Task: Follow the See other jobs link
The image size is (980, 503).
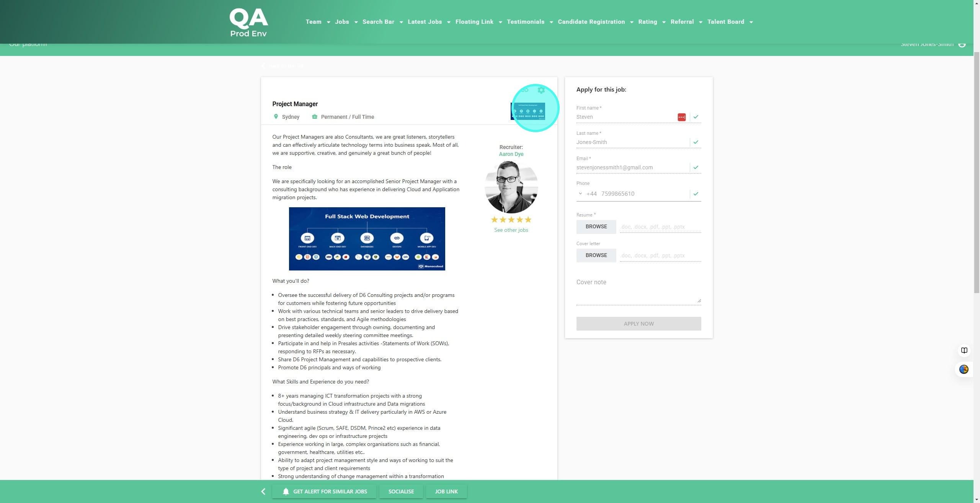Action: click(x=511, y=230)
